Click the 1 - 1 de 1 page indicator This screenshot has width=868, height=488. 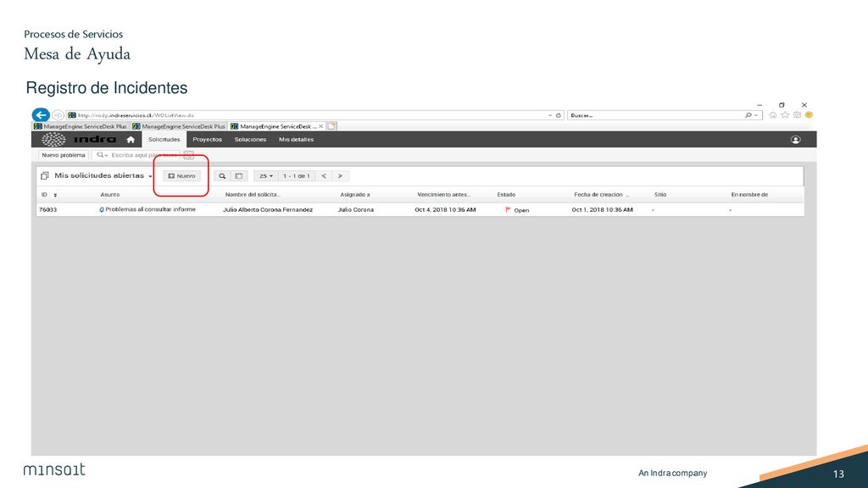click(x=296, y=176)
